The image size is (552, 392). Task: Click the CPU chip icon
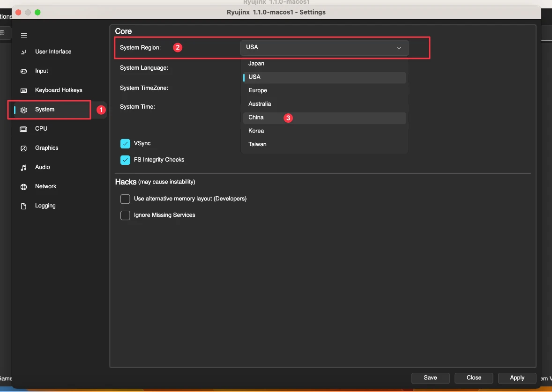coord(23,129)
